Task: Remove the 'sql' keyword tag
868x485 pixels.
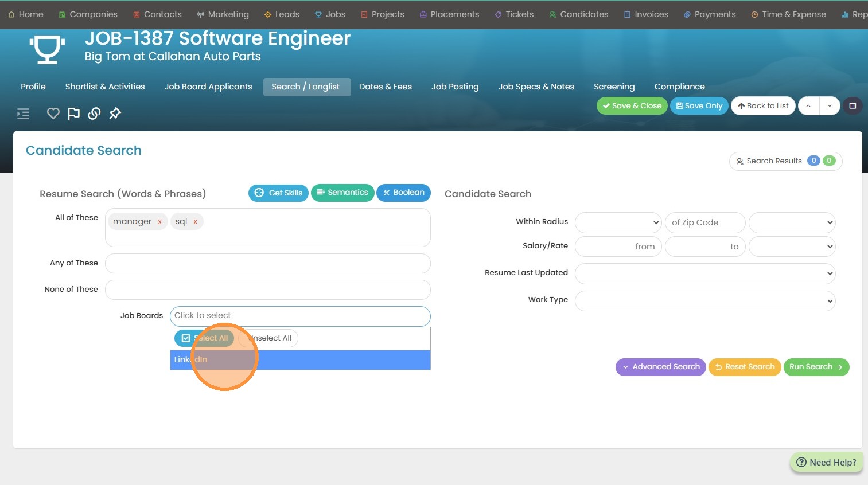Action: pos(195,222)
